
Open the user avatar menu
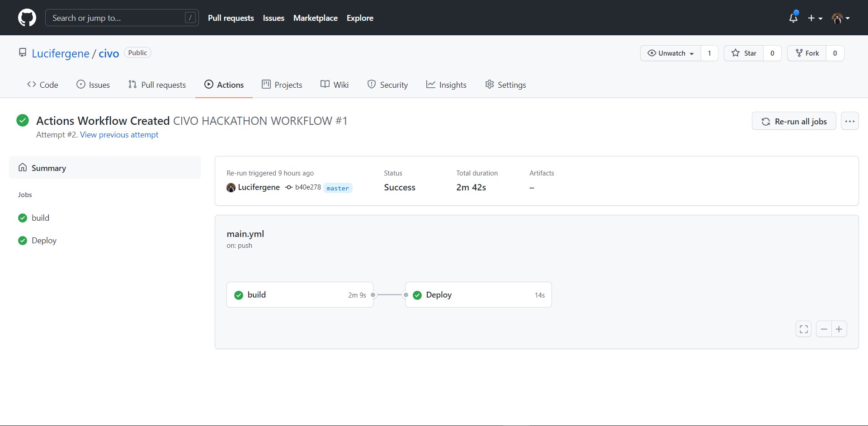[841, 18]
